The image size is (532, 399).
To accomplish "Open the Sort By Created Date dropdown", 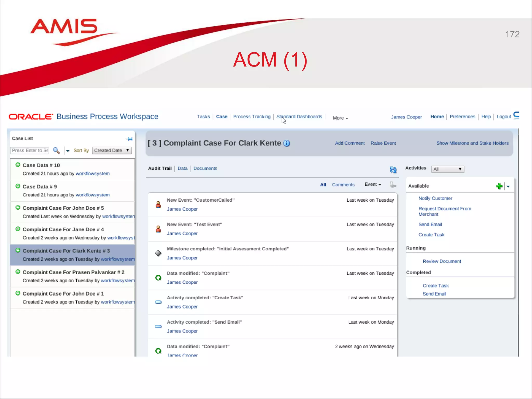I will tap(112, 150).
